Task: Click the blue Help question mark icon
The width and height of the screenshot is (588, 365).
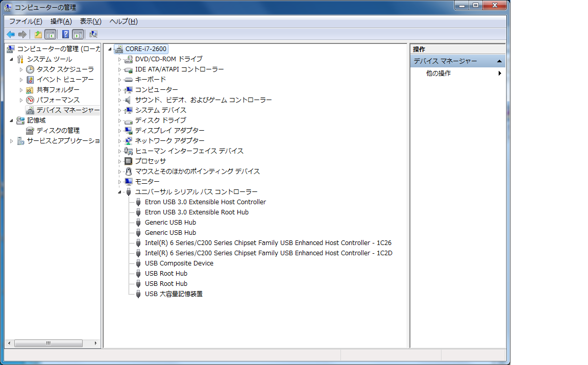Action: coord(65,34)
